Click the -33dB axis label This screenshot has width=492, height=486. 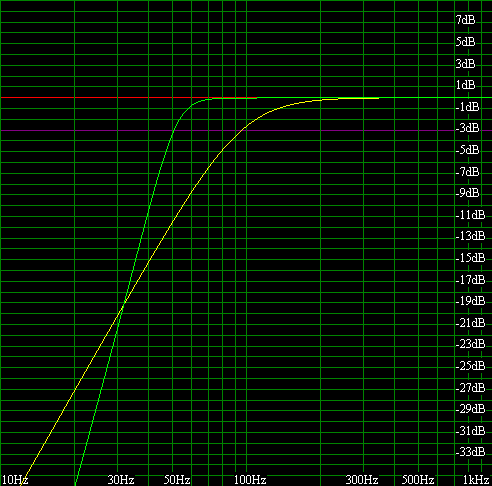(470, 452)
